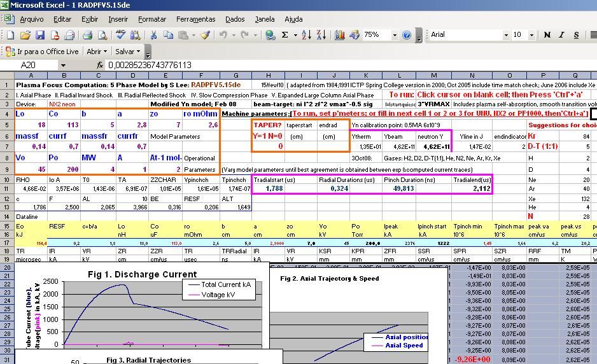
Task: Click Fig 2 Axial Trajectory chart title
Action: pyautogui.click(x=329, y=278)
